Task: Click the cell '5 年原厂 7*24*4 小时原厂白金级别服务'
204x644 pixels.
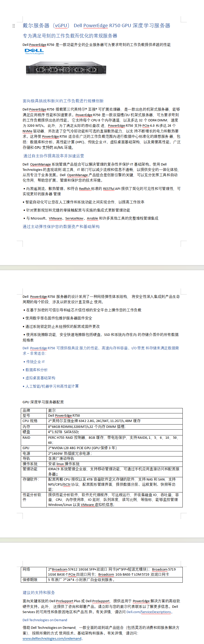Action: 115,580
